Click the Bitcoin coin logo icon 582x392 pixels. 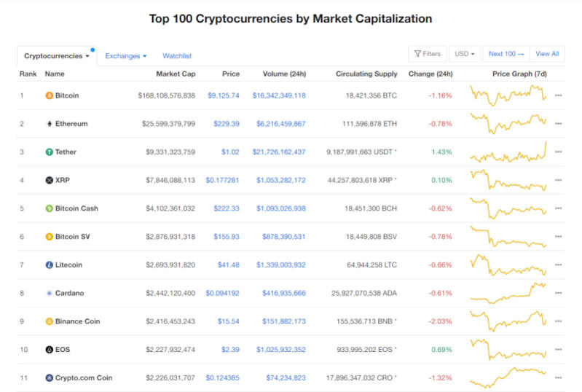(x=49, y=95)
